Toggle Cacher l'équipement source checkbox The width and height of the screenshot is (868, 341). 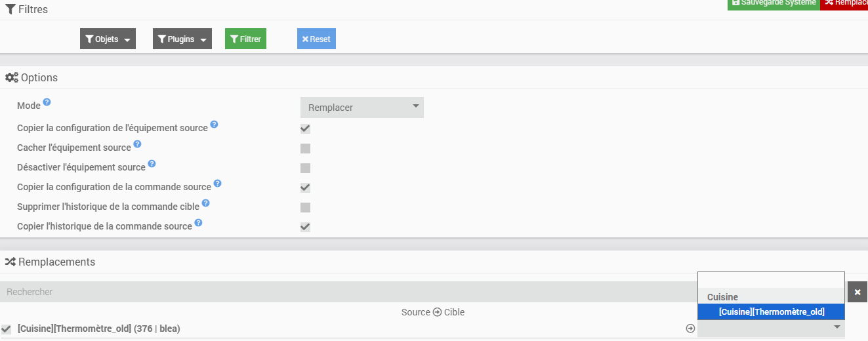(x=305, y=148)
